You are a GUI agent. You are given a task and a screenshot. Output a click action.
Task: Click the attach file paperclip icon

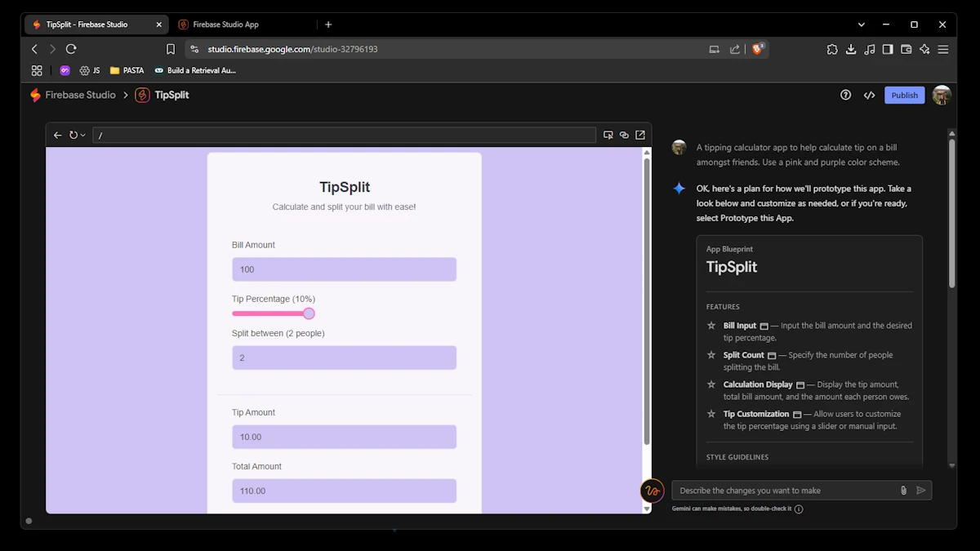tap(903, 491)
